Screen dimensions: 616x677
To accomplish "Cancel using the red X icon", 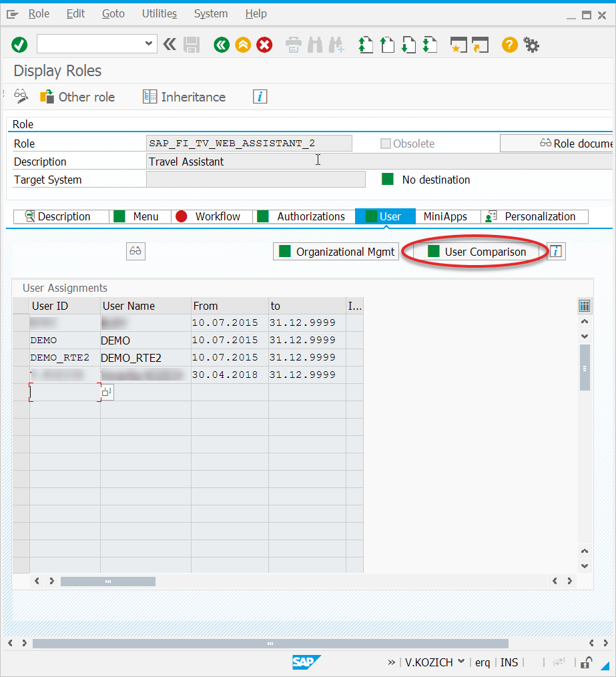I will pyautogui.click(x=264, y=45).
